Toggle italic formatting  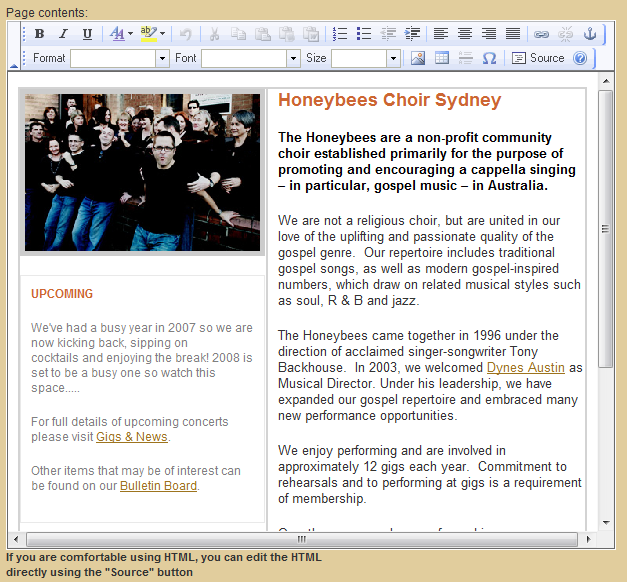click(63, 34)
